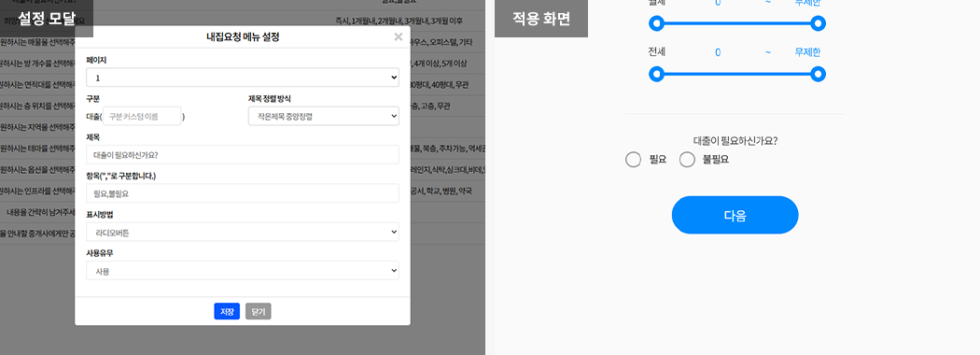Screen dimensions: 980x355
Task: Open the 페이지 dropdown showing 1
Action: 243,78
